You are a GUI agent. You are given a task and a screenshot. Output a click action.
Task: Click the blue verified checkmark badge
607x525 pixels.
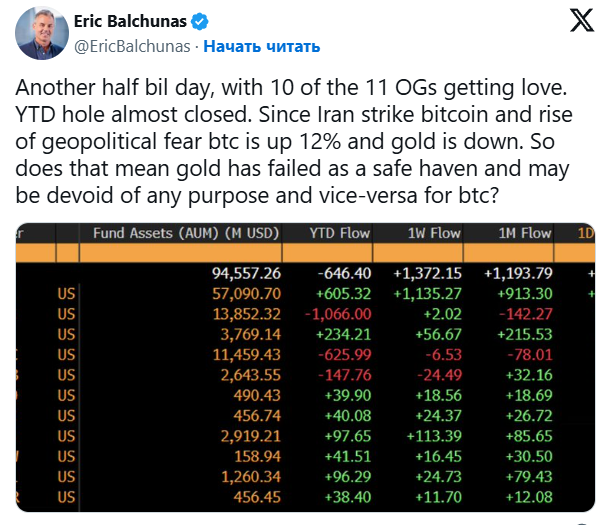[200, 21]
